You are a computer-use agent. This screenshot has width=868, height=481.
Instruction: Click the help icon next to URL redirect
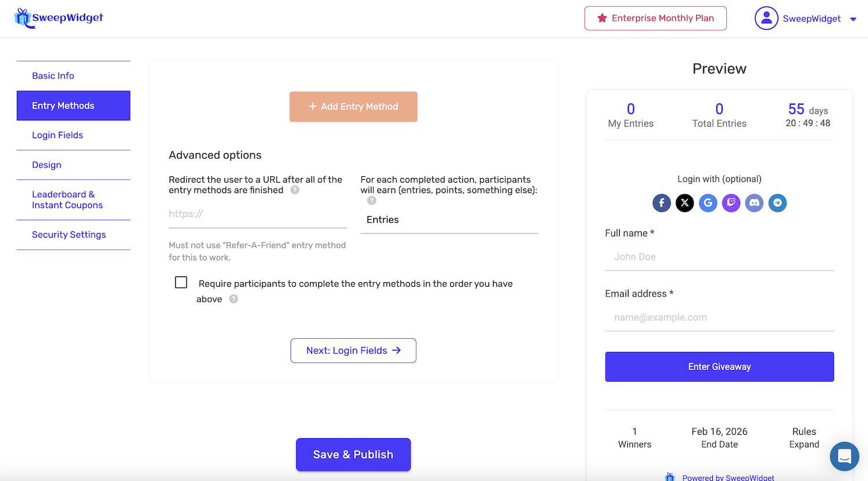click(x=295, y=190)
